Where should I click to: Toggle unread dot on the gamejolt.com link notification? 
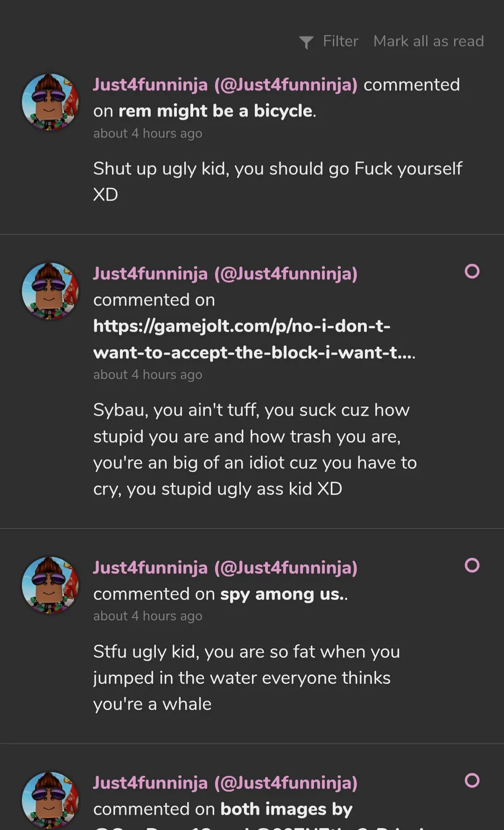472,272
